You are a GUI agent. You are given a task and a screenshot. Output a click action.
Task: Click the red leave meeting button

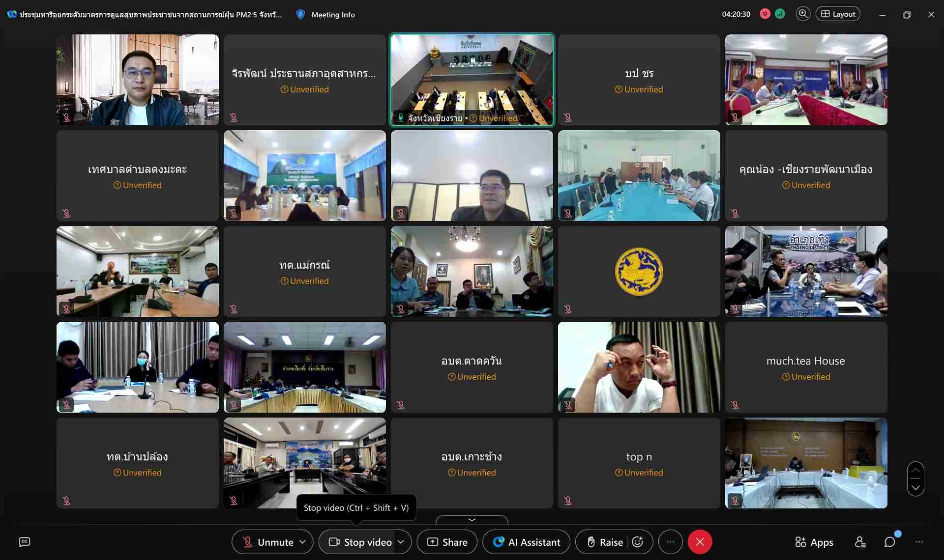click(700, 542)
